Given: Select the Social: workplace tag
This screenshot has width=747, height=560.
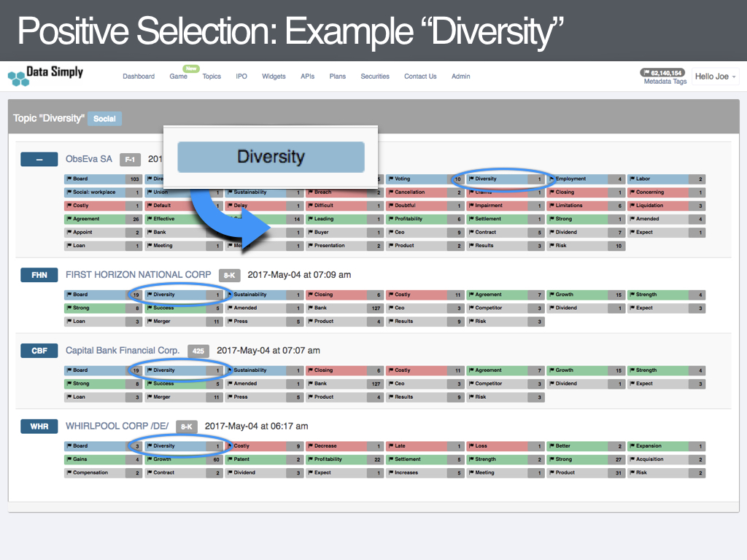Looking at the screenshot, I should tap(103, 192).
